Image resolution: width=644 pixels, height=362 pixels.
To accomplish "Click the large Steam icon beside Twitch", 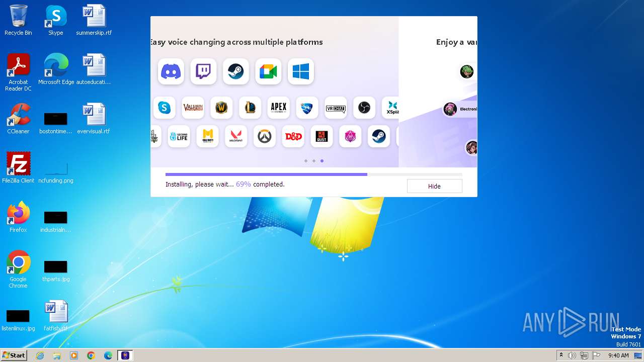I will [x=236, y=71].
